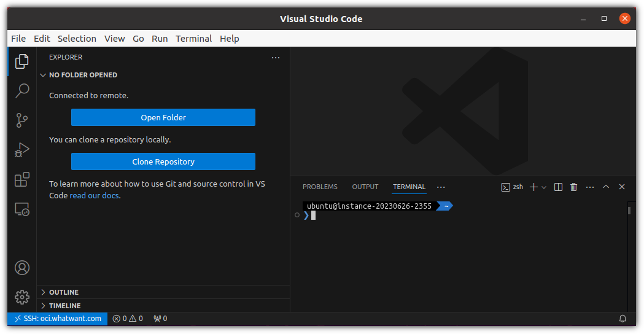The image size is (644, 334).
Task: Expand the OUTLINE section
Action: point(163,292)
